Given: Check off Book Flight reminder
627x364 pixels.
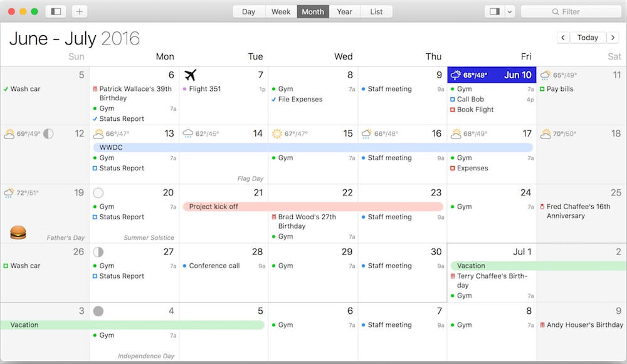Looking at the screenshot, I should point(452,110).
